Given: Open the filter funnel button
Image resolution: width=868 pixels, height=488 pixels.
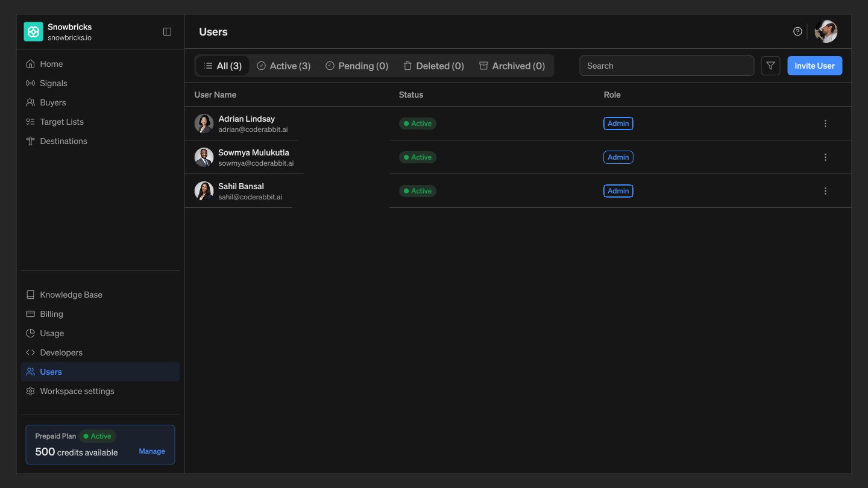Looking at the screenshot, I should pos(770,66).
